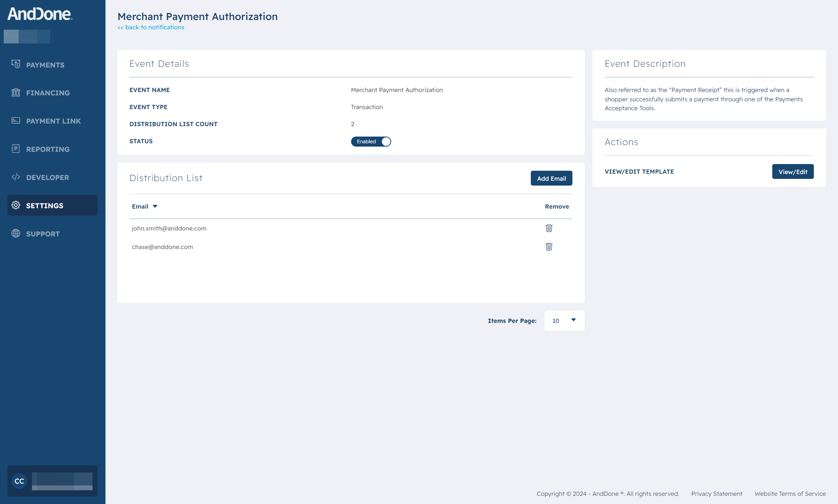Viewport: 838px width, 504px height.
Task: Expand the Email column sort dropdown
Action: (x=155, y=206)
